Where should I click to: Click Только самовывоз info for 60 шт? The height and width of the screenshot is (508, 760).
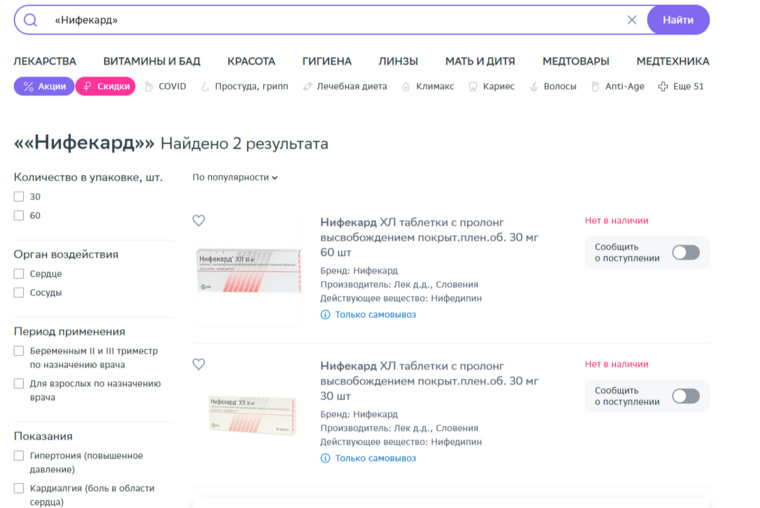pos(375,315)
